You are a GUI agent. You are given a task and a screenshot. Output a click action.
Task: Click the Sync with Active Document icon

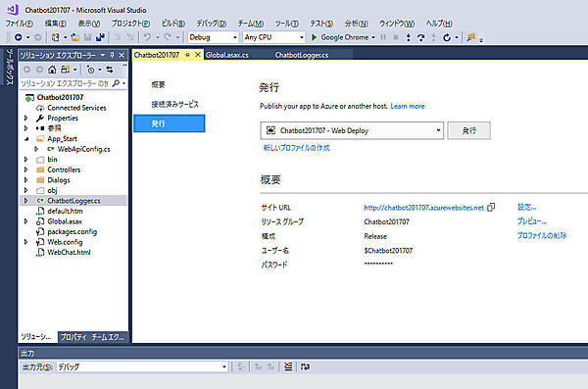(110, 70)
